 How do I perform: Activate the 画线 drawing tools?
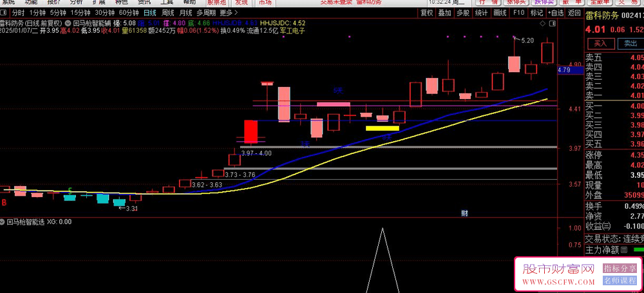point(500,13)
